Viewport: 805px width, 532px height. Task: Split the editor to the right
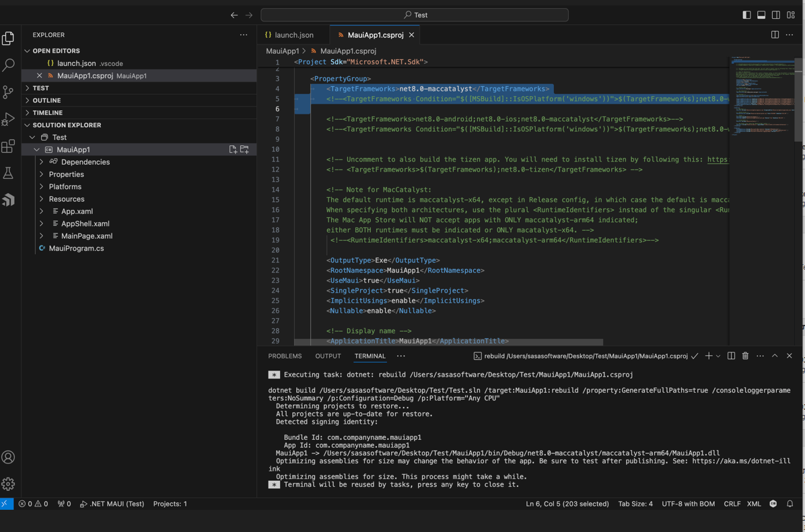click(x=775, y=35)
